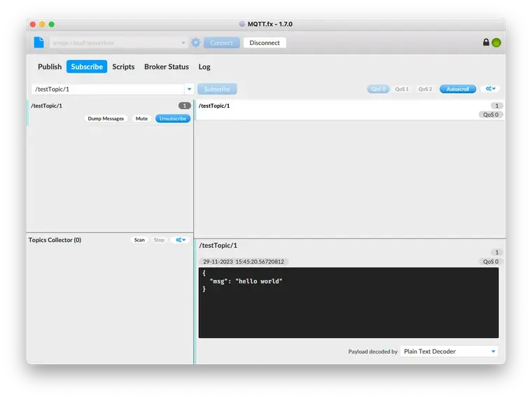Click the hello world payload text area
The width and height of the screenshot is (532, 399).
(x=349, y=302)
